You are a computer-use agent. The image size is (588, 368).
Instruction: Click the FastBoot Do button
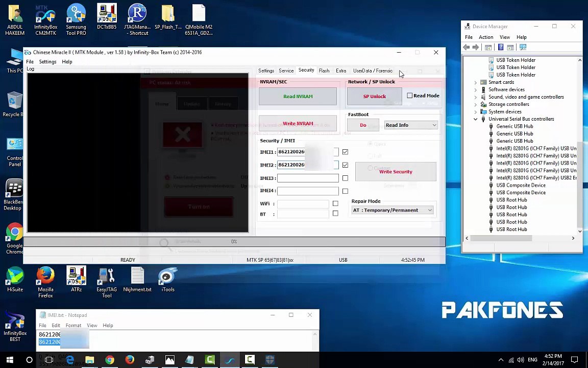(x=363, y=125)
